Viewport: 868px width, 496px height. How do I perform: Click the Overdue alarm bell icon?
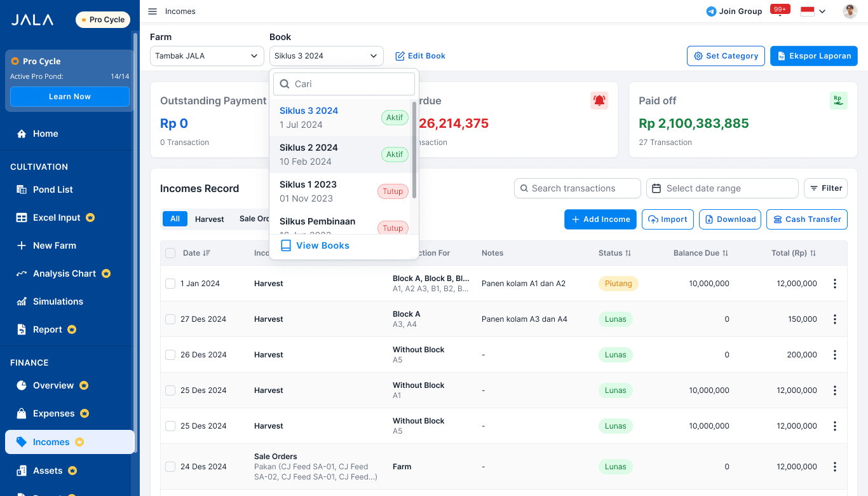pos(599,100)
